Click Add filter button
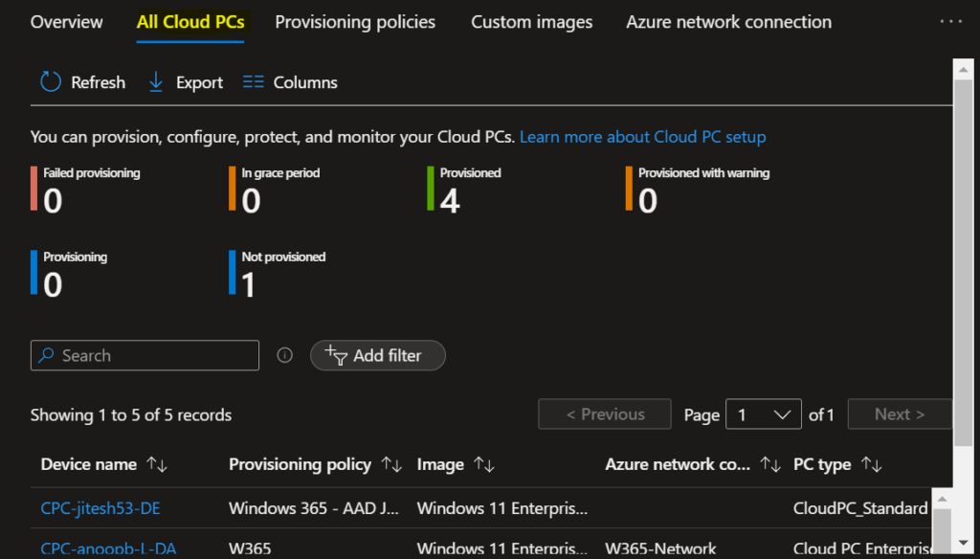The image size is (980, 559). click(377, 355)
